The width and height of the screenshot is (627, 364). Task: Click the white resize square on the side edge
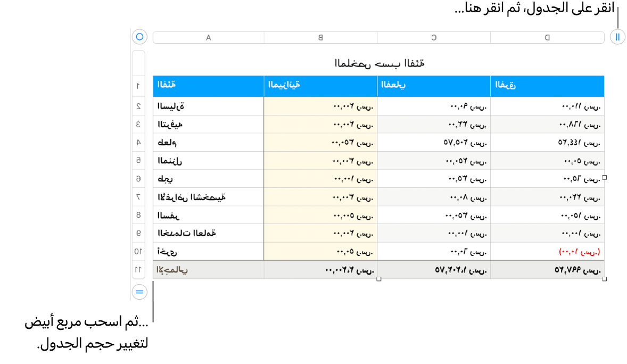click(604, 177)
